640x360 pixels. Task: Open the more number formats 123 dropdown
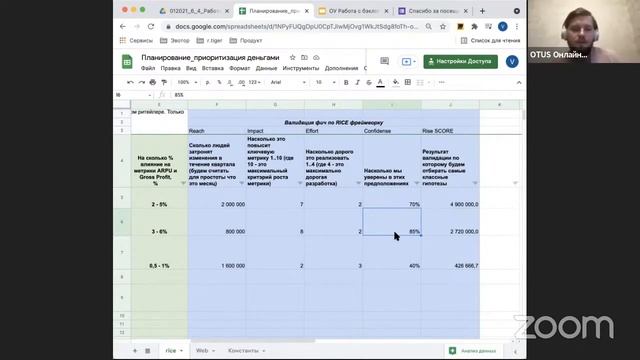coord(254,82)
